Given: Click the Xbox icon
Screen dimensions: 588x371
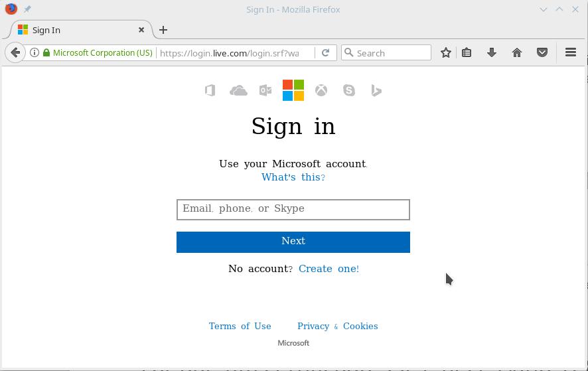Looking at the screenshot, I should 321,90.
